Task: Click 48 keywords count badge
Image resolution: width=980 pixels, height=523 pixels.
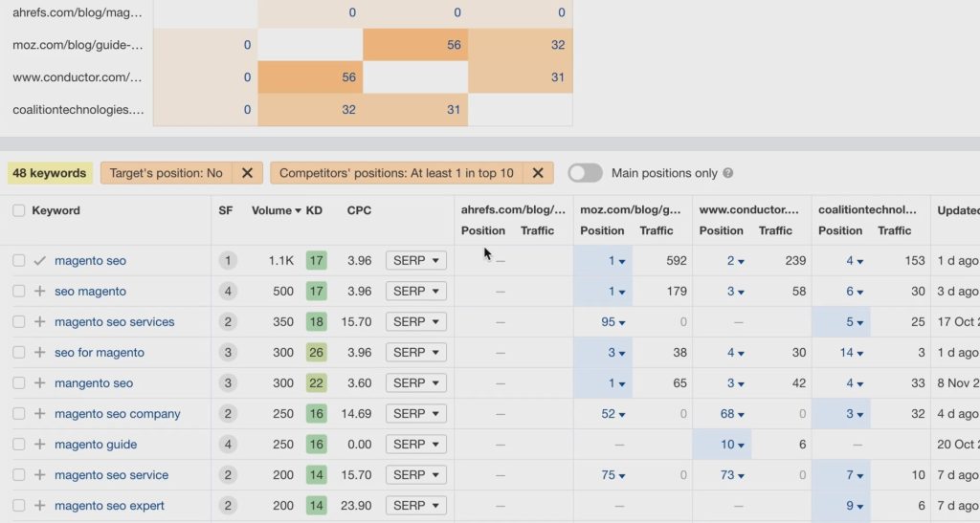Action: 50,173
